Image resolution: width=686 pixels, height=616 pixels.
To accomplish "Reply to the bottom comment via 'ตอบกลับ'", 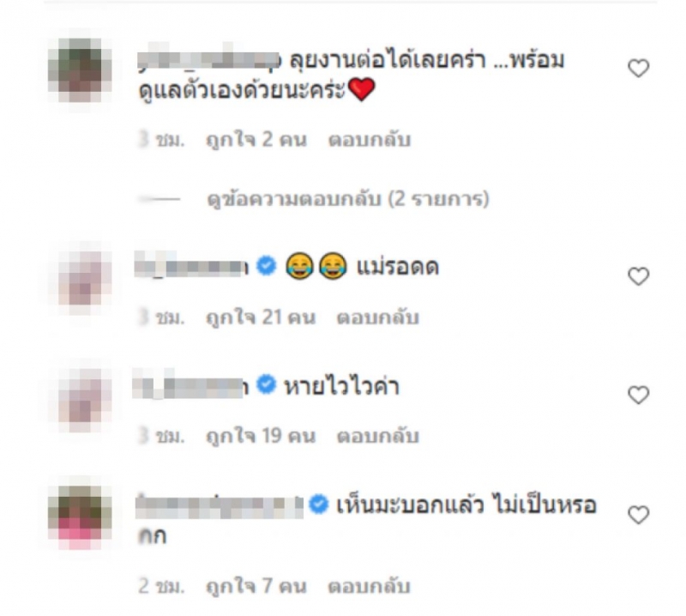I will [370, 587].
